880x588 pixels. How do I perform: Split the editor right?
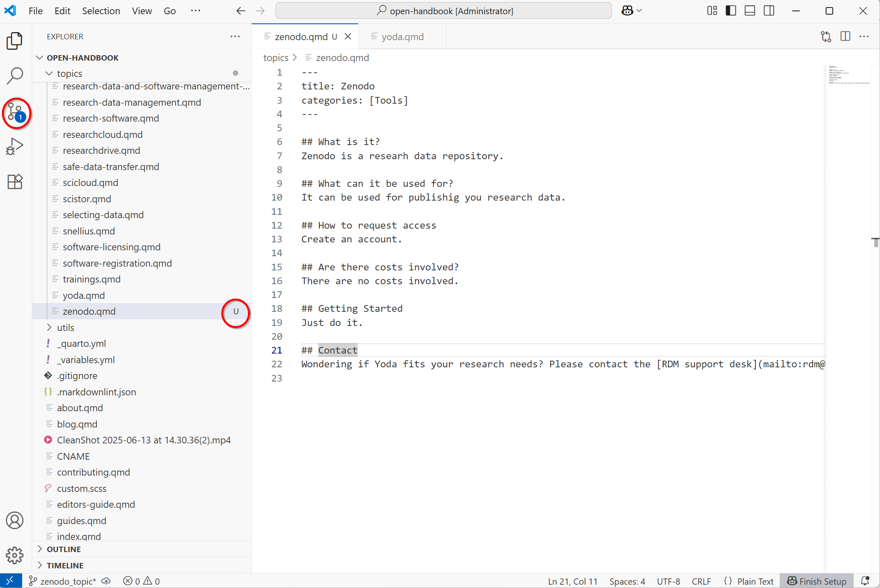845,37
